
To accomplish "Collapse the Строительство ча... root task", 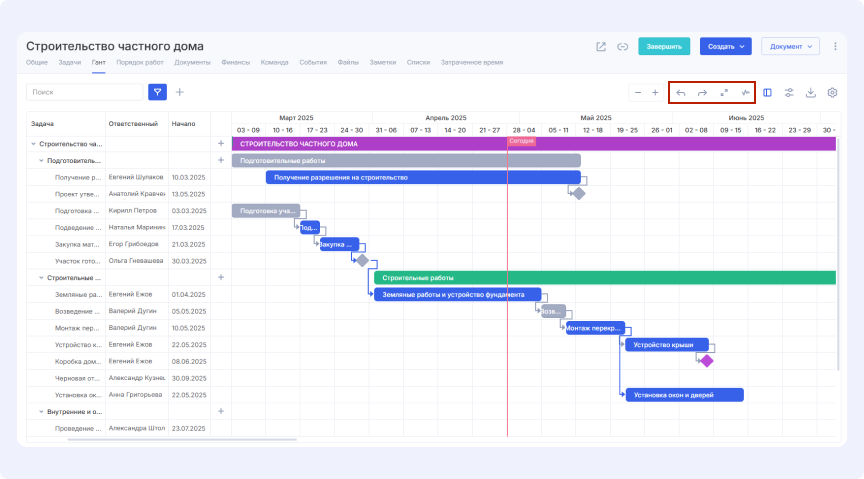I will pyautogui.click(x=34, y=144).
